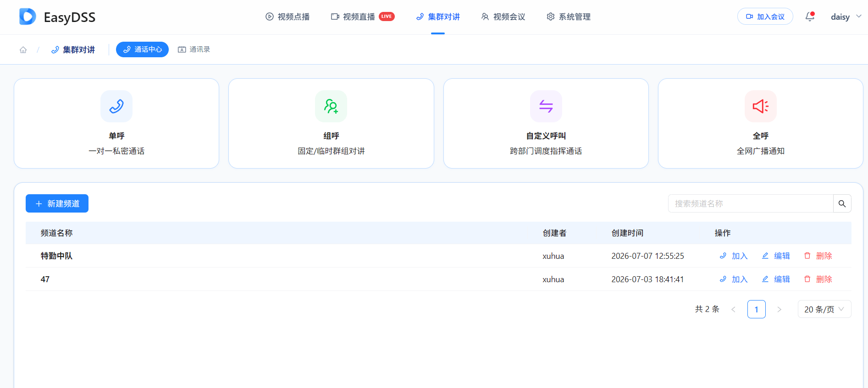Click the 频道名称 column header
This screenshot has height=388, width=868.
(56, 233)
